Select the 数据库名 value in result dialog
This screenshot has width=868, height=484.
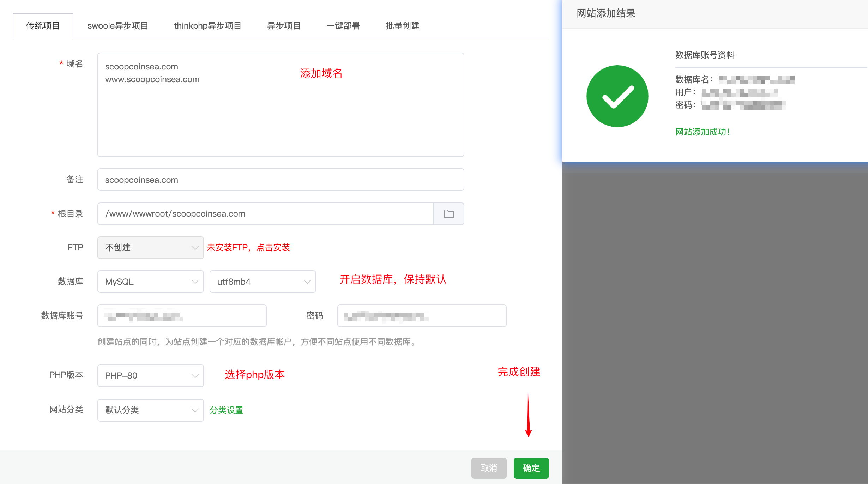(756, 80)
